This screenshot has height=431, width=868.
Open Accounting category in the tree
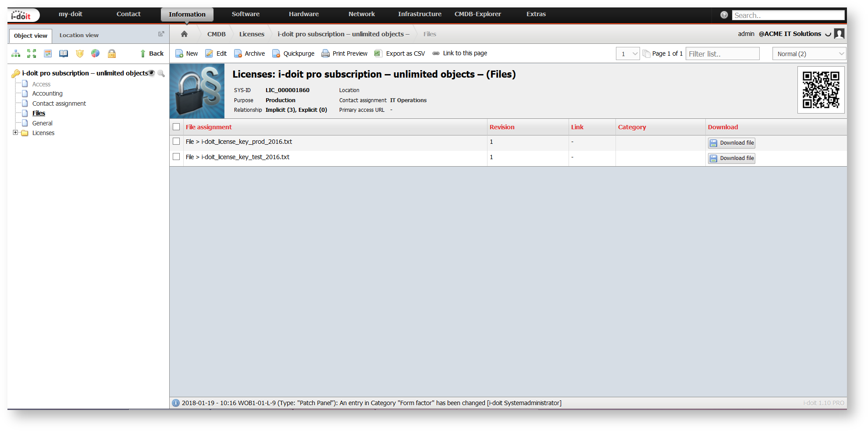pyautogui.click(x=47, y=93)
